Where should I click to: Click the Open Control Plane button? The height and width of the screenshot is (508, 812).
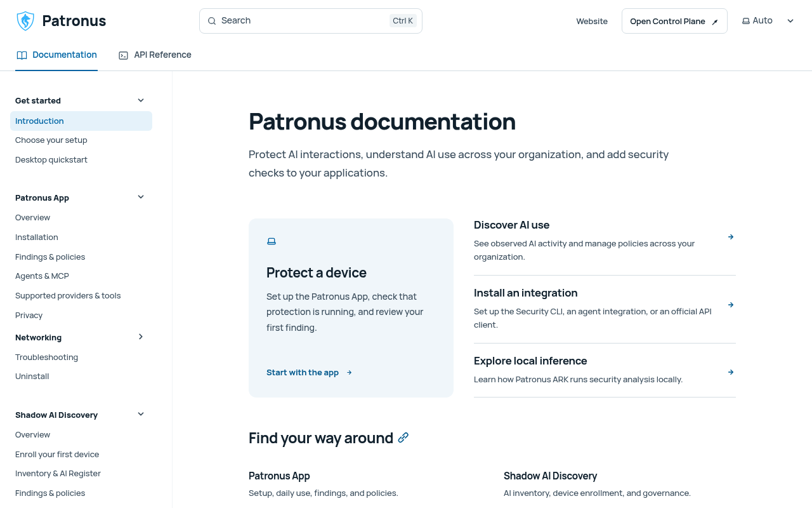click(x=674, y=21)
